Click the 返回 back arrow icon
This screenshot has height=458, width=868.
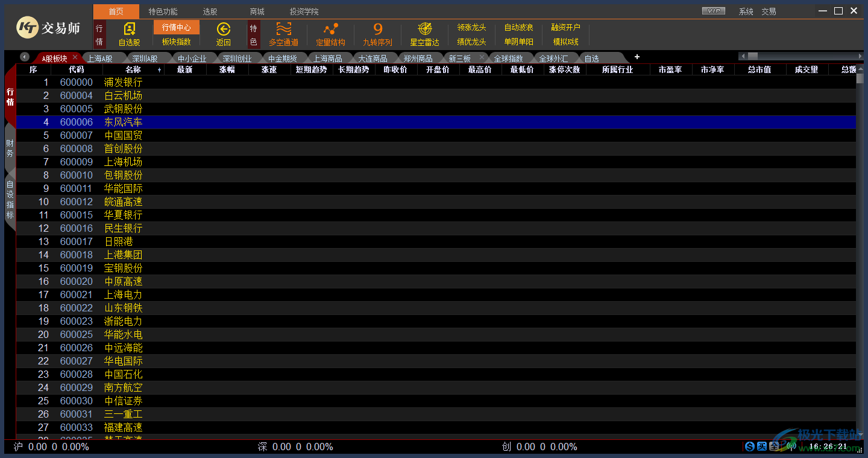[224, 30]
